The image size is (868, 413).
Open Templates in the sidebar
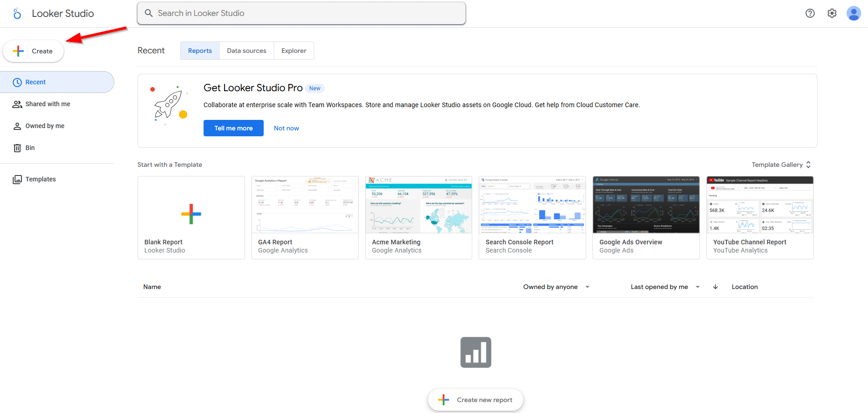click(x=57, y=179)
